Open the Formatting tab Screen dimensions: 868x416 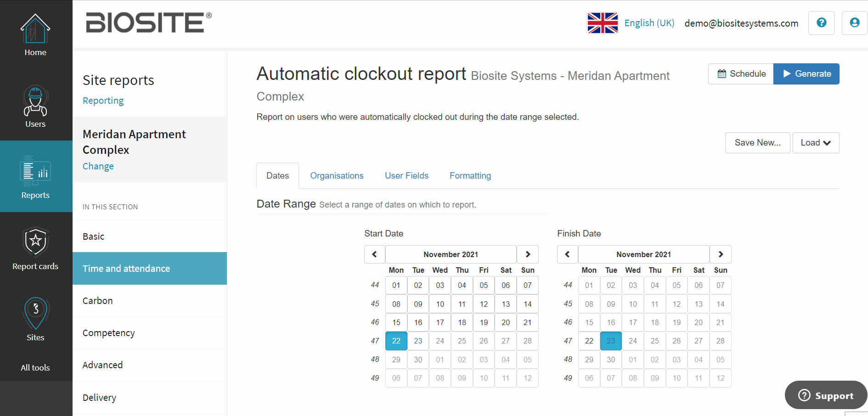(x=470, y=176)
